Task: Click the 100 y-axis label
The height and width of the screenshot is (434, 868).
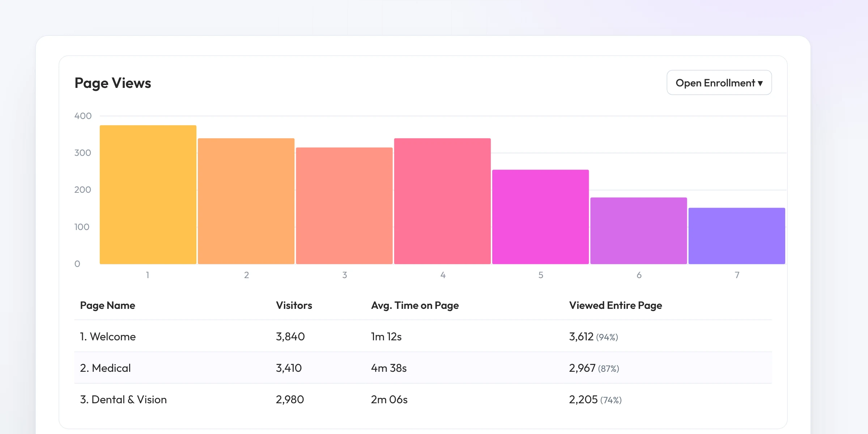Action: (82, 227)
